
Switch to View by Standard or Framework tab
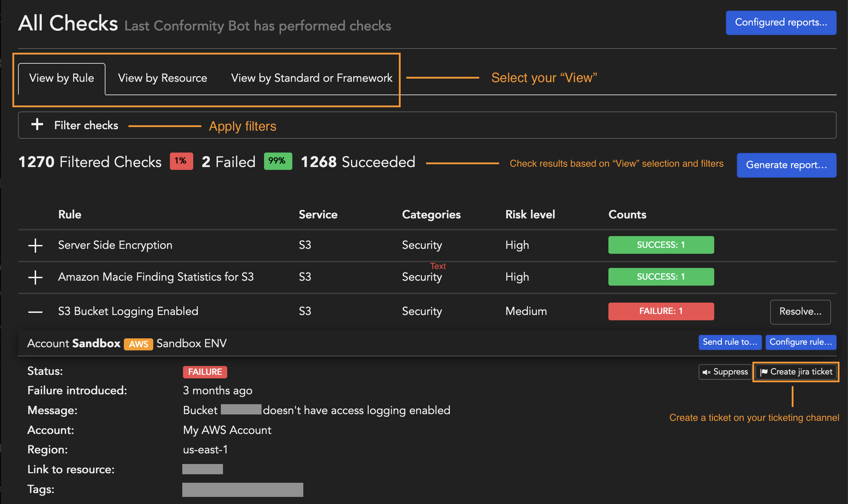pos(311,78)
